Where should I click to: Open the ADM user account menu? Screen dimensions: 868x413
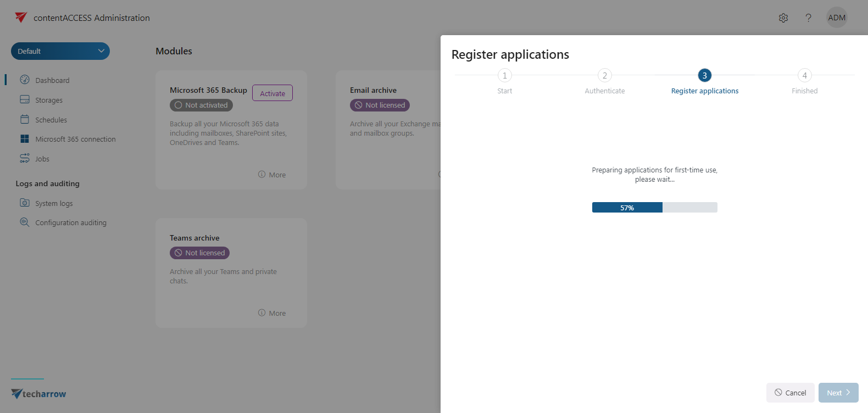pos(837,18)
